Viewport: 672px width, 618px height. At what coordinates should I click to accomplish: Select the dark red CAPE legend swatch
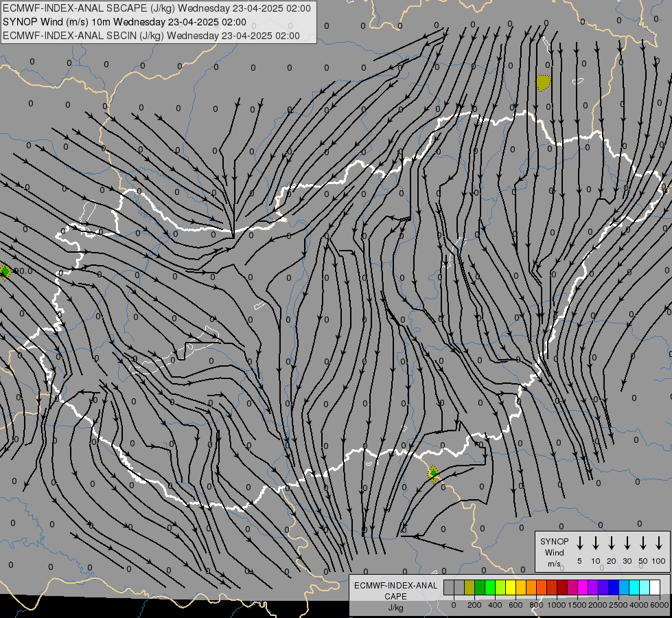coord(562,587)
